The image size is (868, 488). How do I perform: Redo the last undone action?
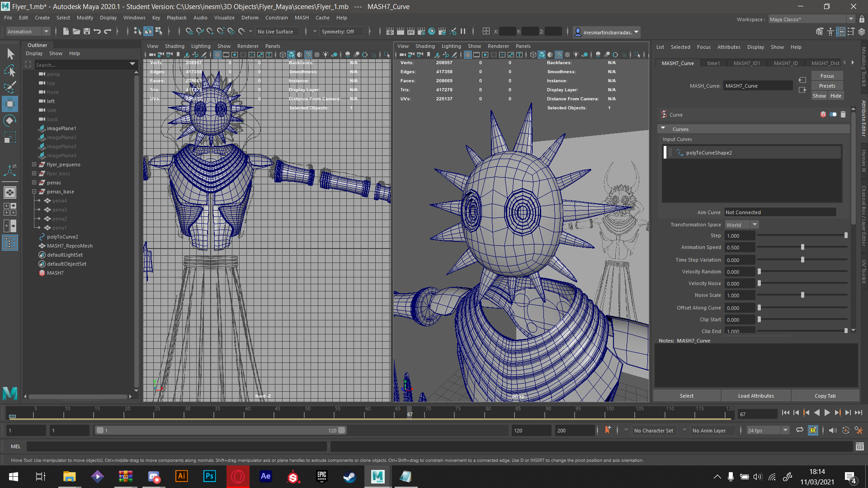click(108, 31)
